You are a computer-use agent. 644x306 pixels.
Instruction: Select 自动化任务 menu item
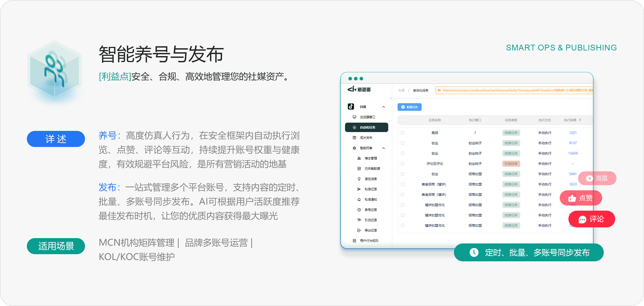tap(367, 127)
